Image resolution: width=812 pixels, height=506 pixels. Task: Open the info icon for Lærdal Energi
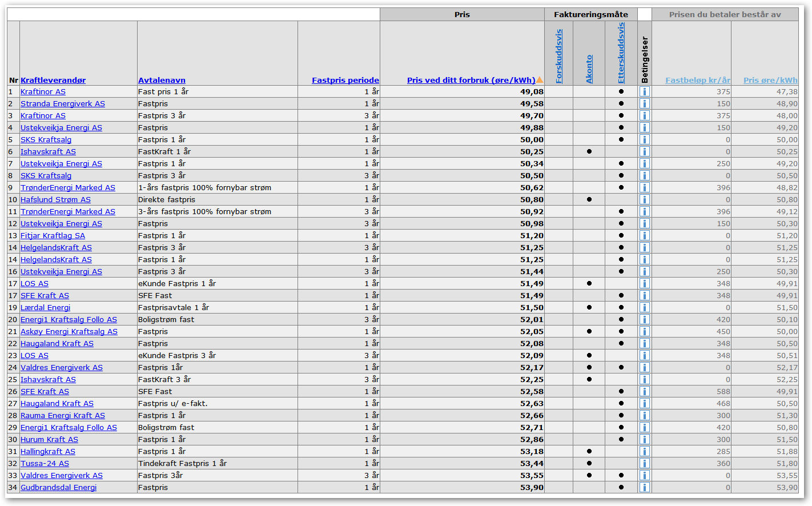[x=644, y=307]
